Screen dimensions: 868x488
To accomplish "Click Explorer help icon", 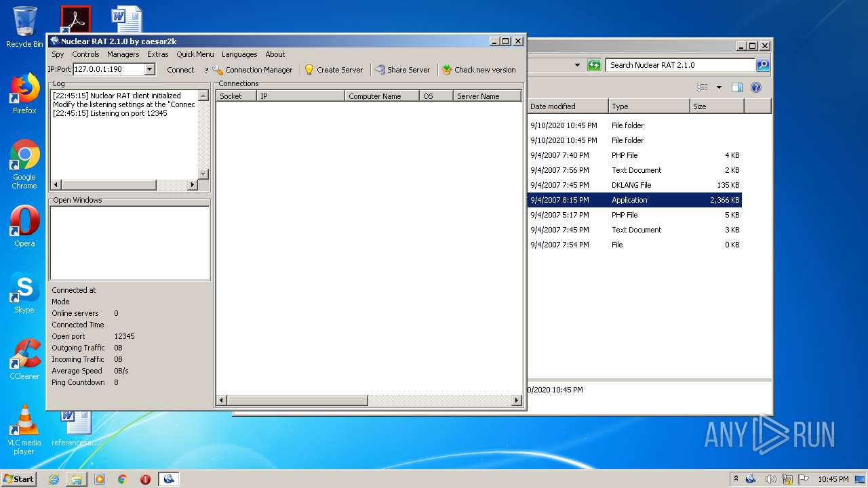I will 756,87.
